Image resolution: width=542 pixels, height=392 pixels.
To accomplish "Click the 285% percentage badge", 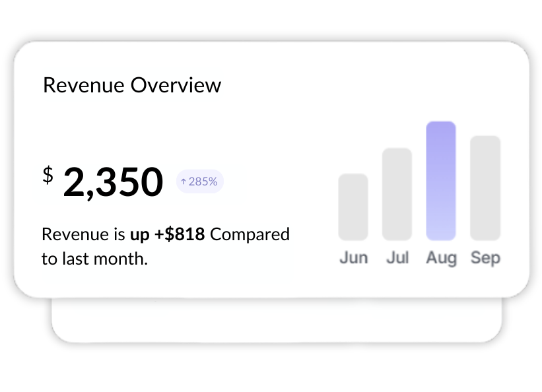I will coord(199,181).
